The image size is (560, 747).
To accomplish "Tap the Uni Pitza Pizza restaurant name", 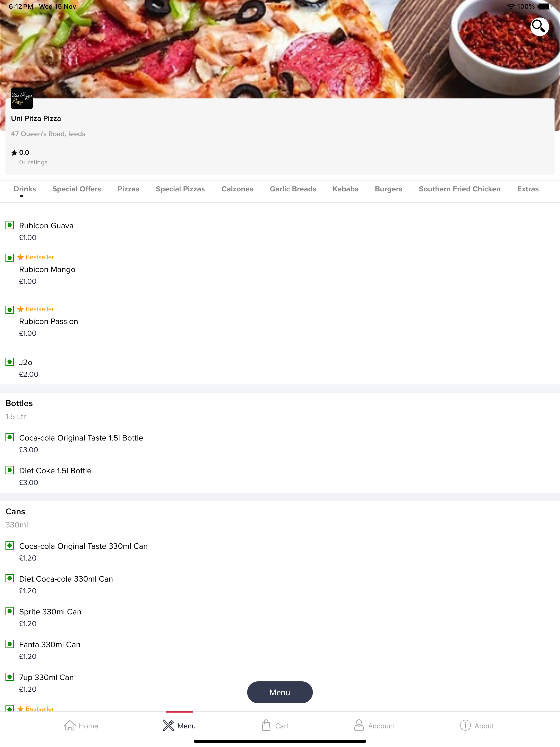I will point(36,119).
